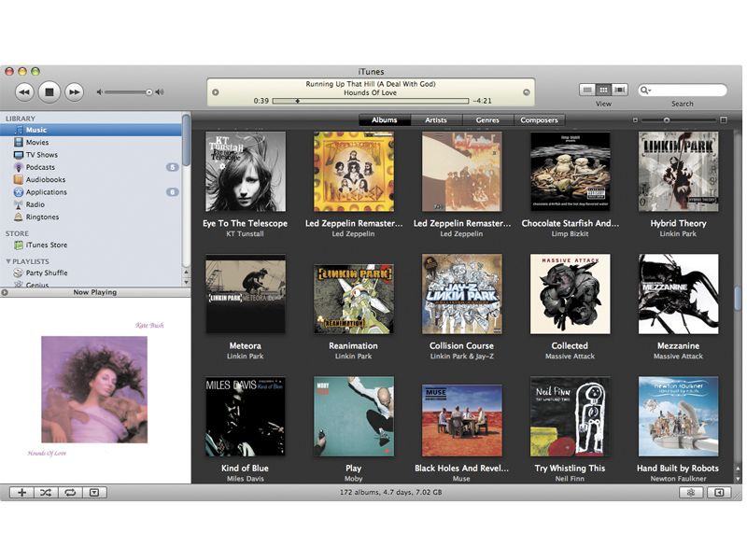This screenshot has height=560, width=747.
Task: Open Podcasts in the sidebar
Action: coord(91,167)
